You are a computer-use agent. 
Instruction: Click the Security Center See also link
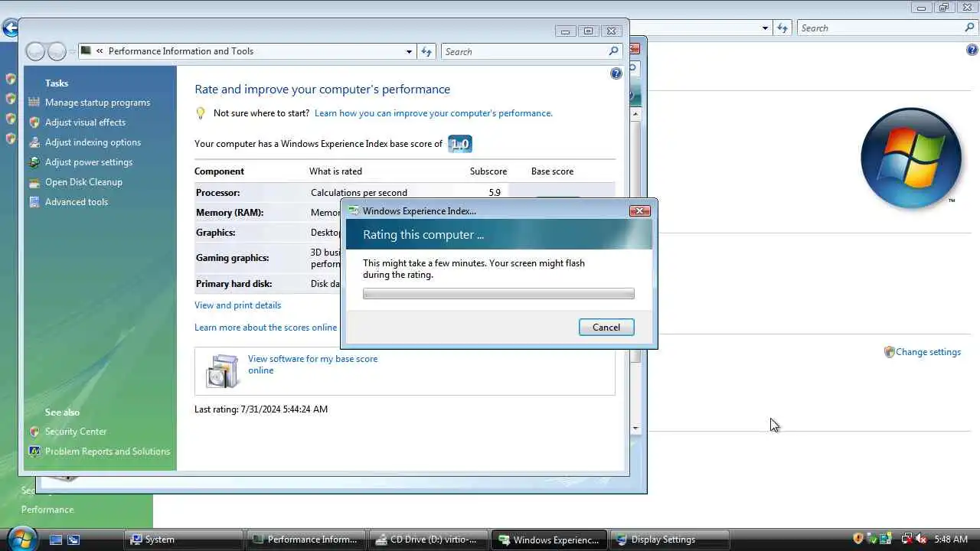[x=76, y=432]
